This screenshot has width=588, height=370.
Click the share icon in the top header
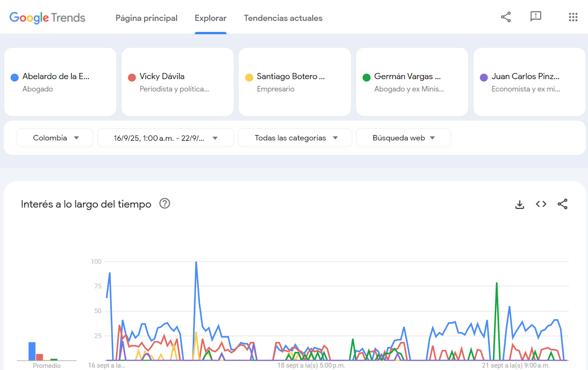tap(506, 17)
